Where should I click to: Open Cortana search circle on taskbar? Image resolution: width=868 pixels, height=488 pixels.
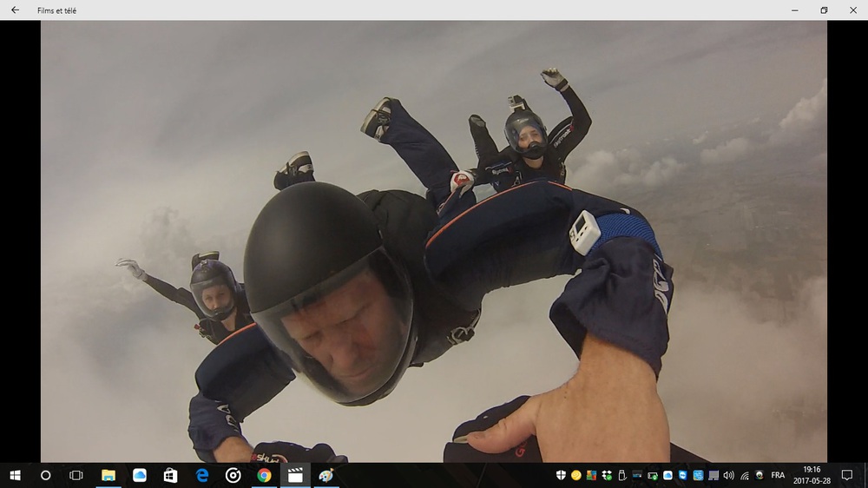pyautogui.click(x=46, y=475)
